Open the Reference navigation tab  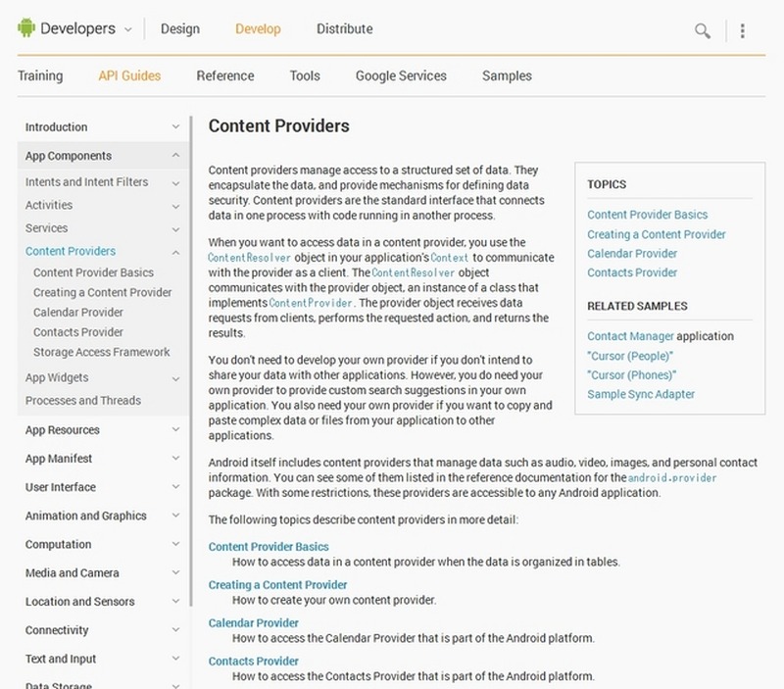coord(224,75)
